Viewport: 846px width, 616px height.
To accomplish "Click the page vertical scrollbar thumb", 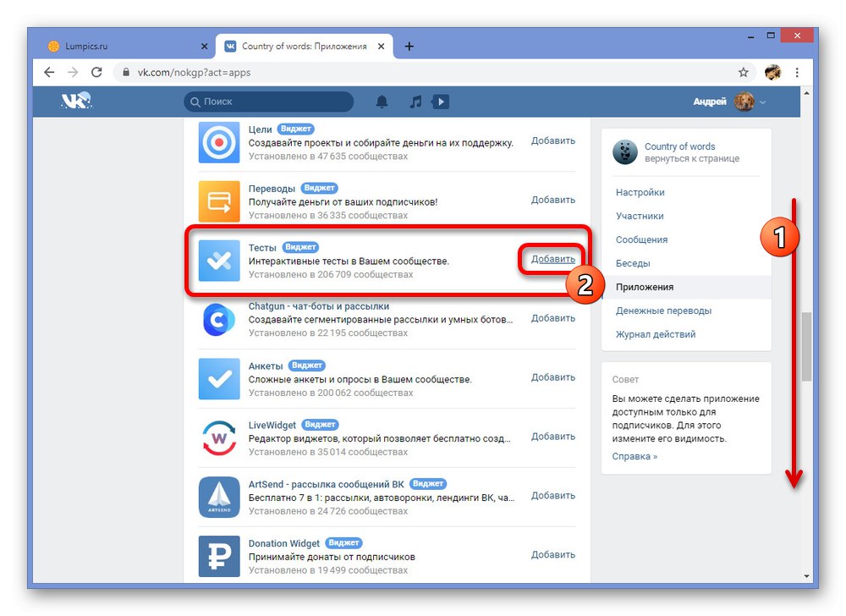I will coord(806,346).
